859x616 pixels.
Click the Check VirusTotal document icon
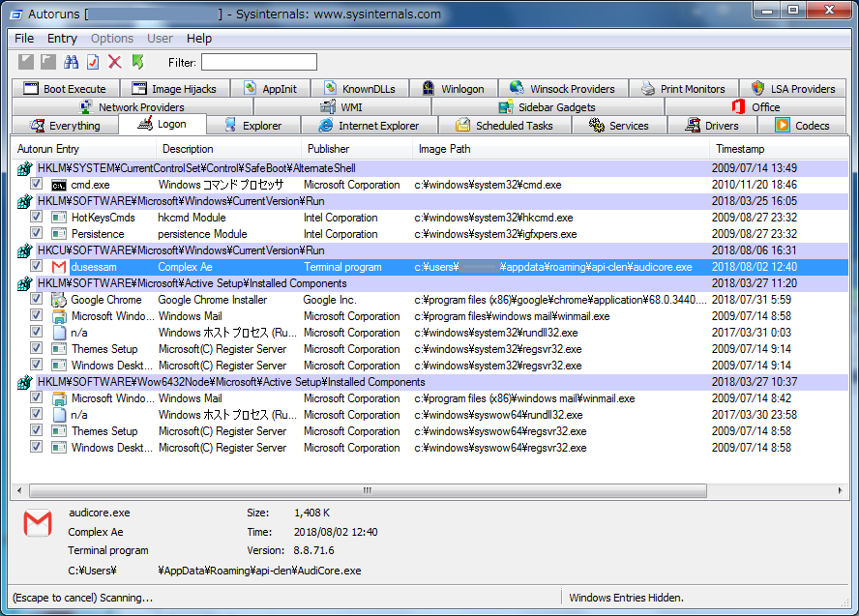pos(93,62)
